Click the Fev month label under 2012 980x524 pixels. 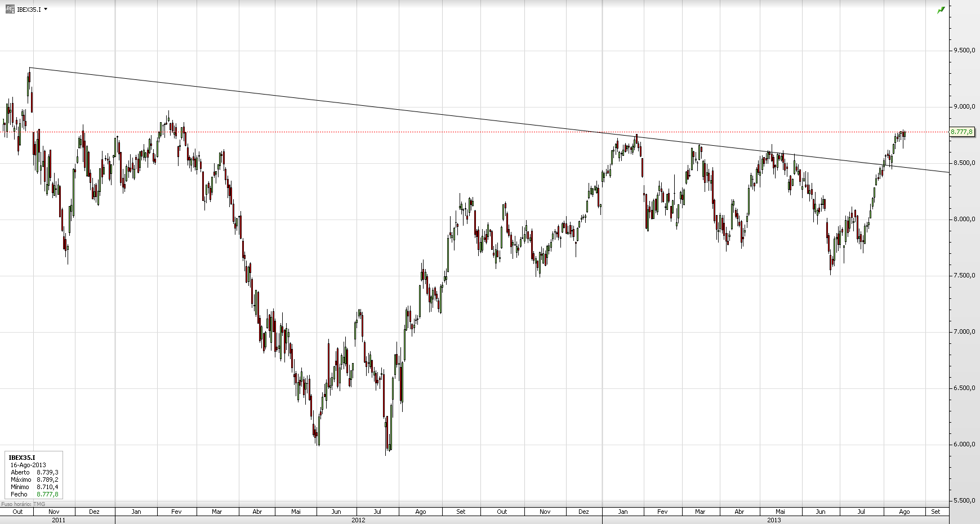coord(176,512)
